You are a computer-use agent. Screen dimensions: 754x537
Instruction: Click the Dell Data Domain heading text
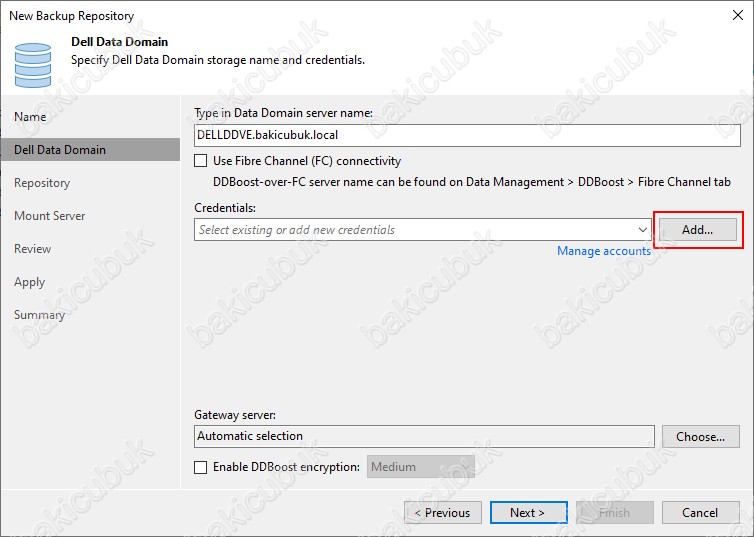[x=120, y=42]
